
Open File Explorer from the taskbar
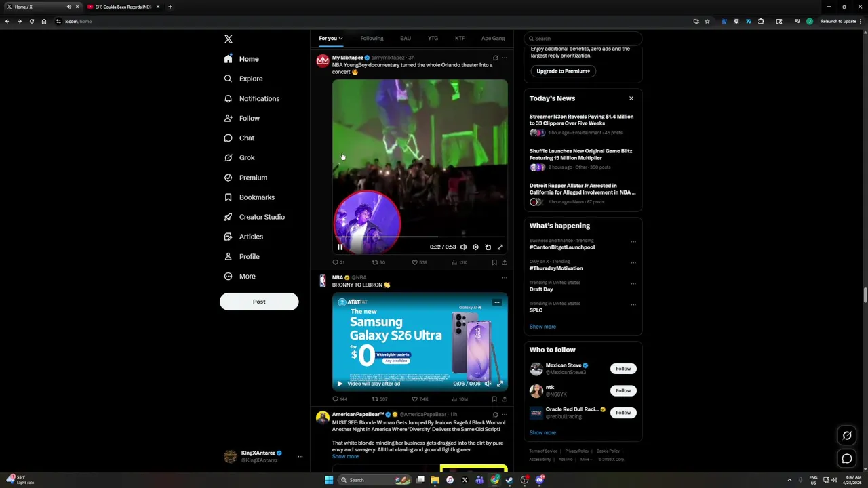click(435, 480)
